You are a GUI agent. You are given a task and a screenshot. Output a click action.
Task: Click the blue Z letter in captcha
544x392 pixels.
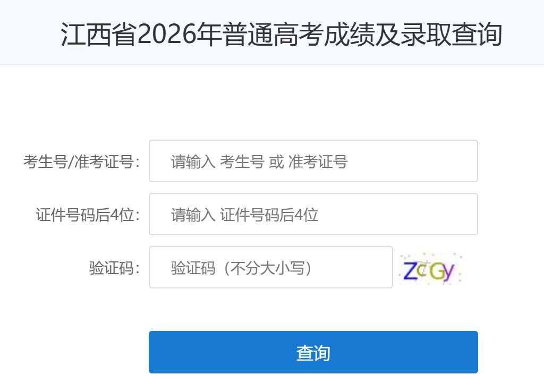click(x=410, y=270)
